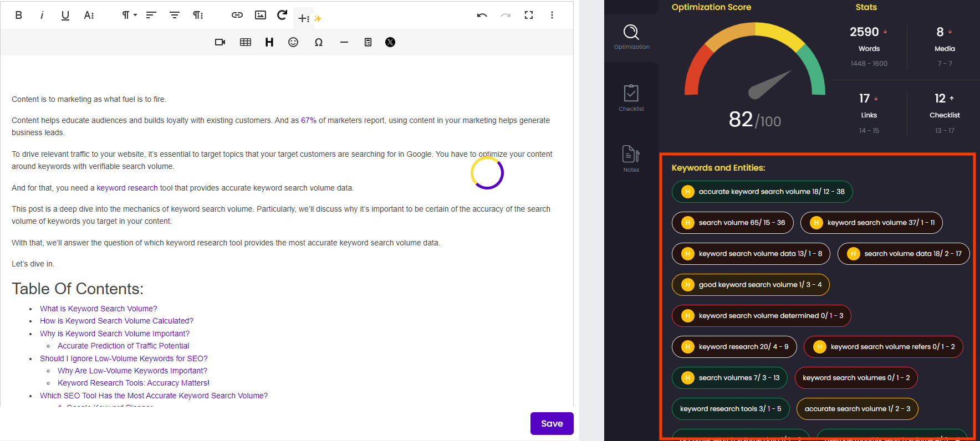Click the insert image icon
The height and width of the screenshot is (441, 980).
point(261,15)
